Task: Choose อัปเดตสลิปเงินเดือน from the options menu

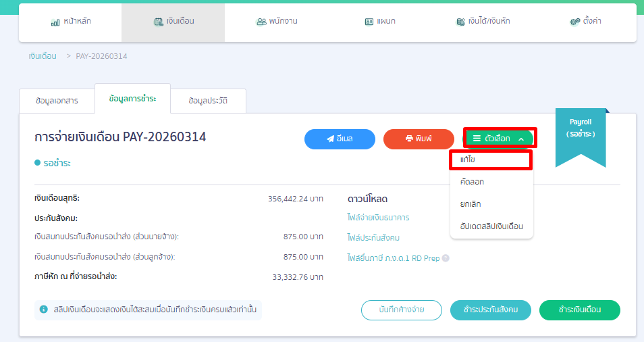Action: coord(491,226)
